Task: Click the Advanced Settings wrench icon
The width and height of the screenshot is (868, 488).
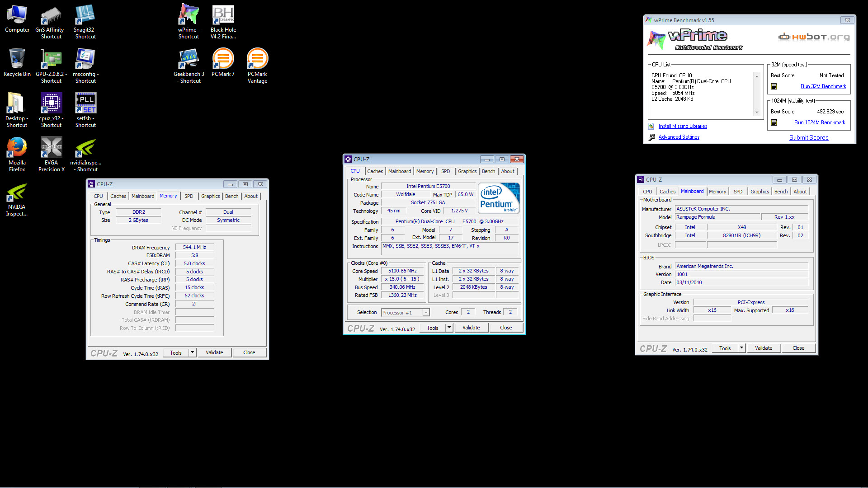Action: click(651, 137)
